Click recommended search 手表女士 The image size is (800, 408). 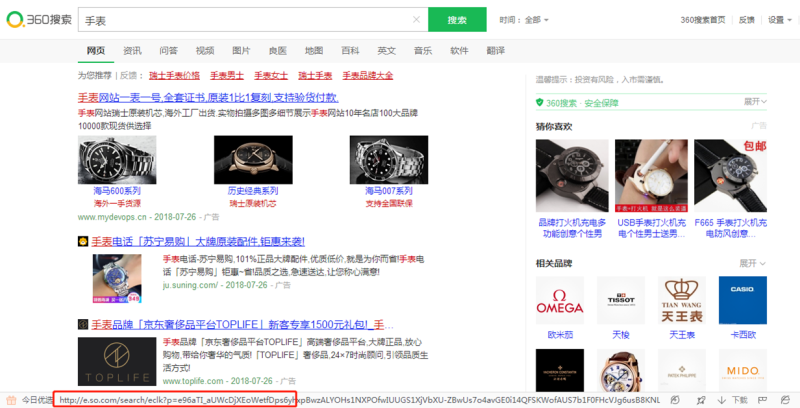click(271, 75)
